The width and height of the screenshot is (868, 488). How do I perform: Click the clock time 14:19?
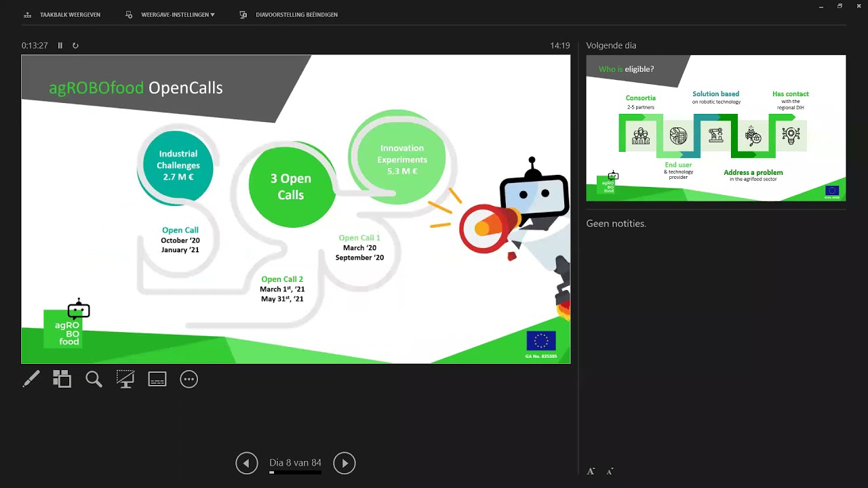click(560, 45)
